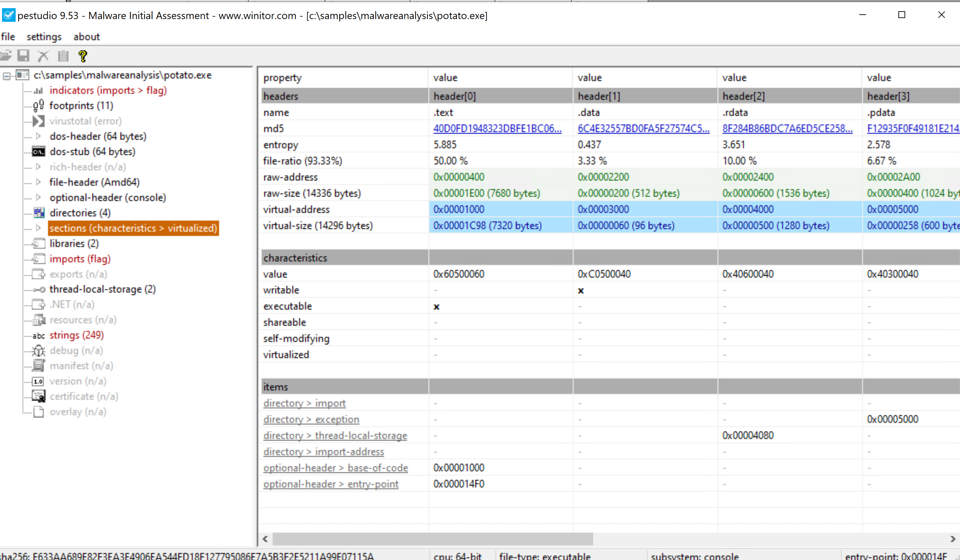Image resolution: width=960 pixels, height=560 pixels.
Task: Click the version 1.0 icon
Action: [38, 381]
